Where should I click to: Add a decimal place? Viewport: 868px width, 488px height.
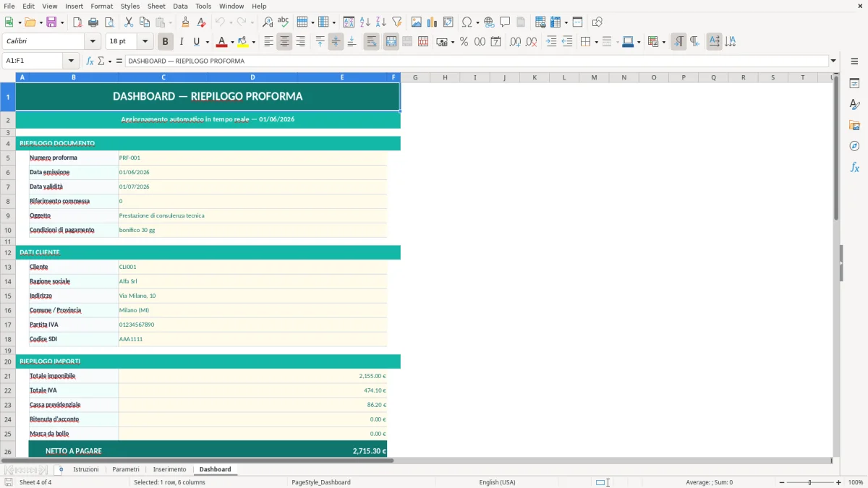click(515, 42)
